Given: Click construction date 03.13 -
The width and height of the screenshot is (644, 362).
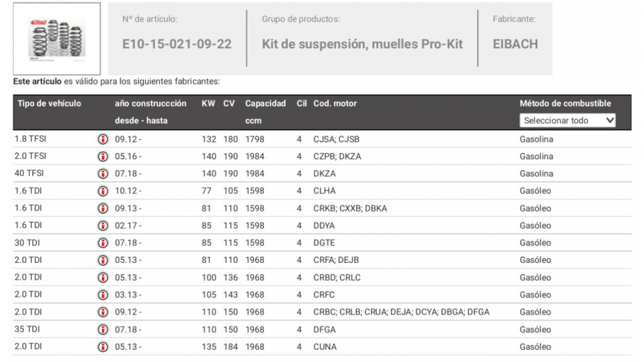Looking at the screenshot, I should [x=128, y=294].
